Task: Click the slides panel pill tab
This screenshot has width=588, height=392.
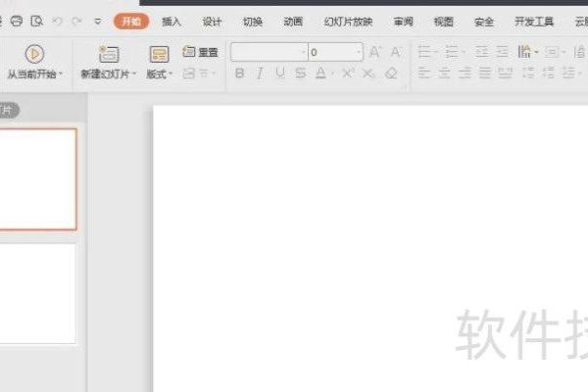Action: (x=9, y=111)
